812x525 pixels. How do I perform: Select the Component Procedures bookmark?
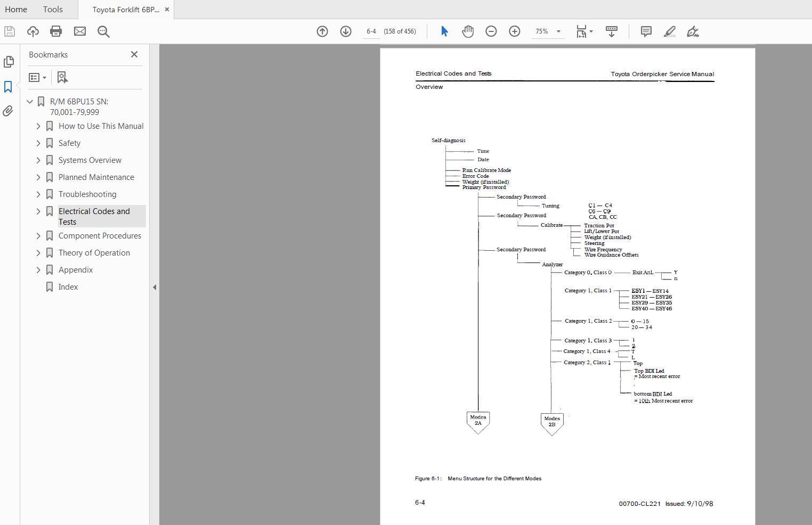pyautogui.click(x=100, y=235)
